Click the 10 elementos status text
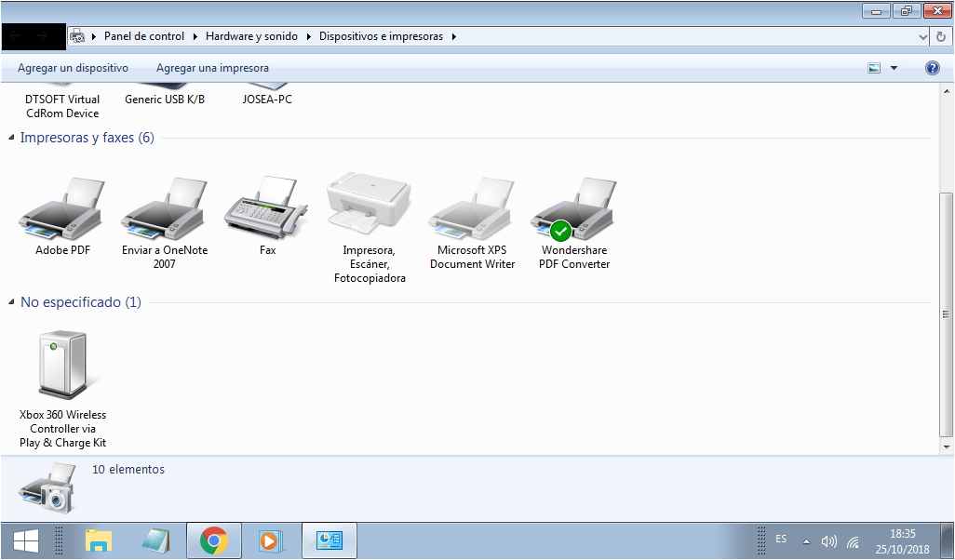This screenshot has height=560, width=955. [x=128, y=470]
